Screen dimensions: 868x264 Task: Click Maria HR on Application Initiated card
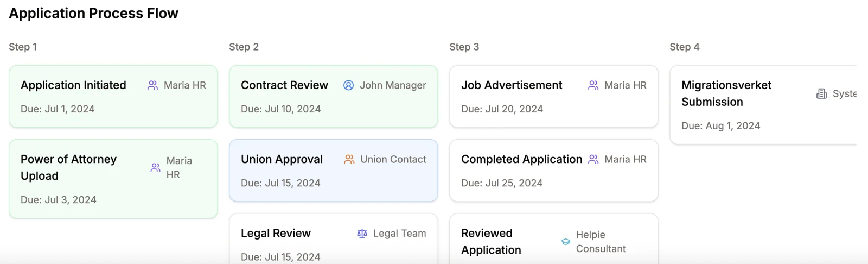coord(185,85)
